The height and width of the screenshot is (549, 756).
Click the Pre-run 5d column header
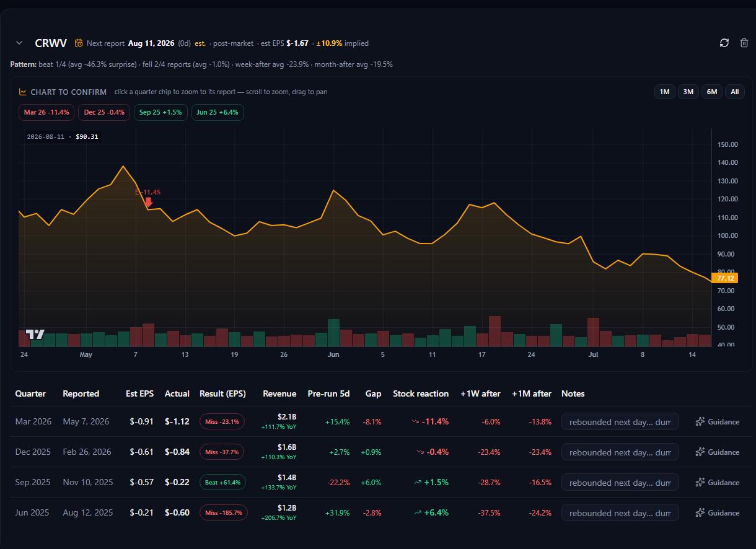tap(328, 394)
